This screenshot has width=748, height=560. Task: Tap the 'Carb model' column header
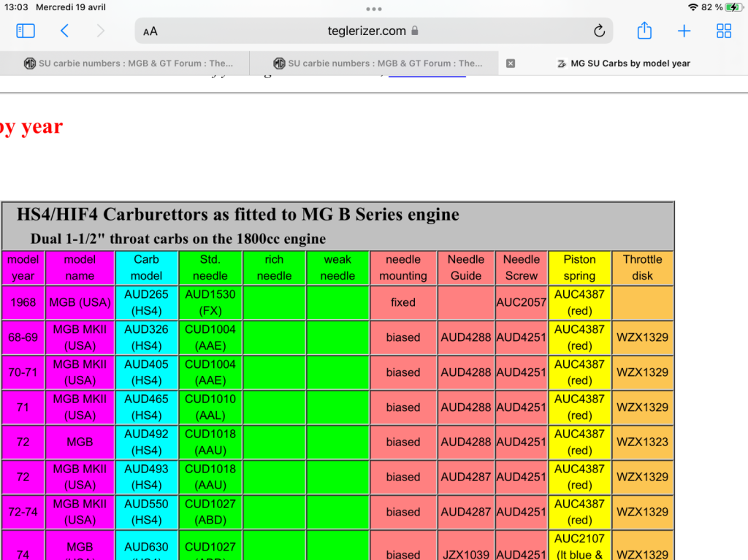click(146, 268)
